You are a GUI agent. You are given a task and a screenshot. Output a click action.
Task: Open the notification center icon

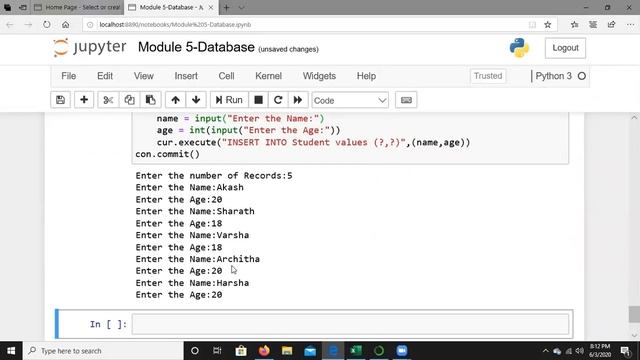pos(625,351)
